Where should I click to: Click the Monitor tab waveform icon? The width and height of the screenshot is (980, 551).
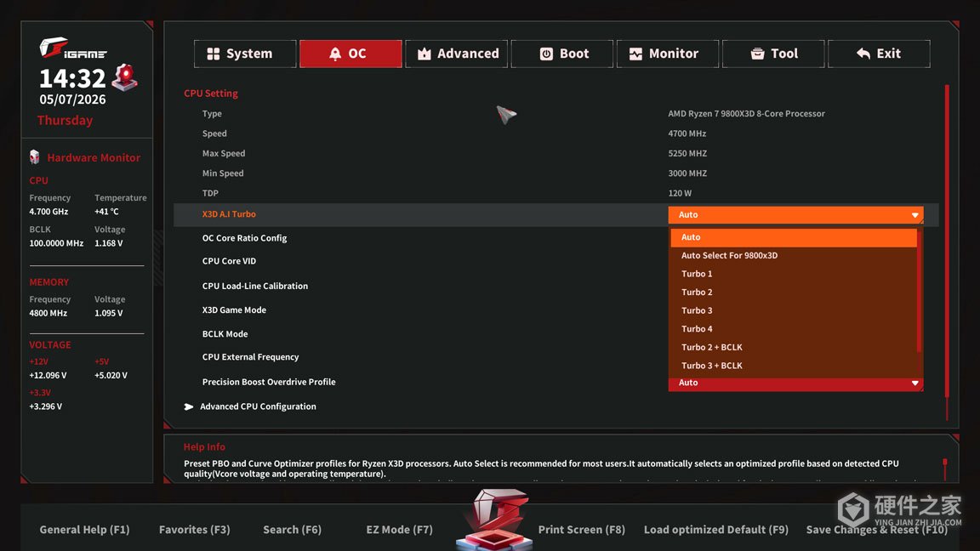[635, 54]
